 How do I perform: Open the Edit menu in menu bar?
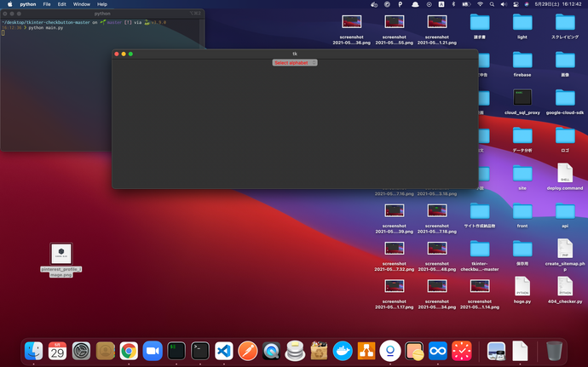pos(62,4)
